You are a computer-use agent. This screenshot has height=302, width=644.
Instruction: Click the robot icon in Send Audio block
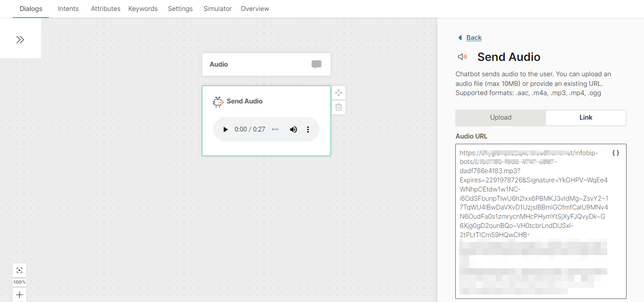(218, 102)
